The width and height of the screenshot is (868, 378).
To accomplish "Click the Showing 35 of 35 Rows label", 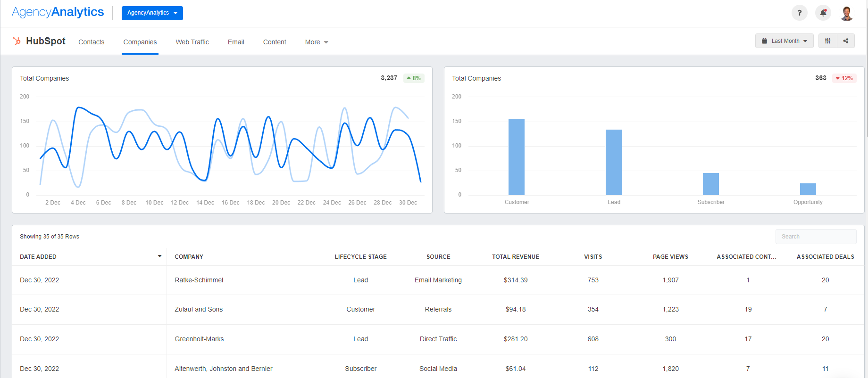I will (50, 237).
